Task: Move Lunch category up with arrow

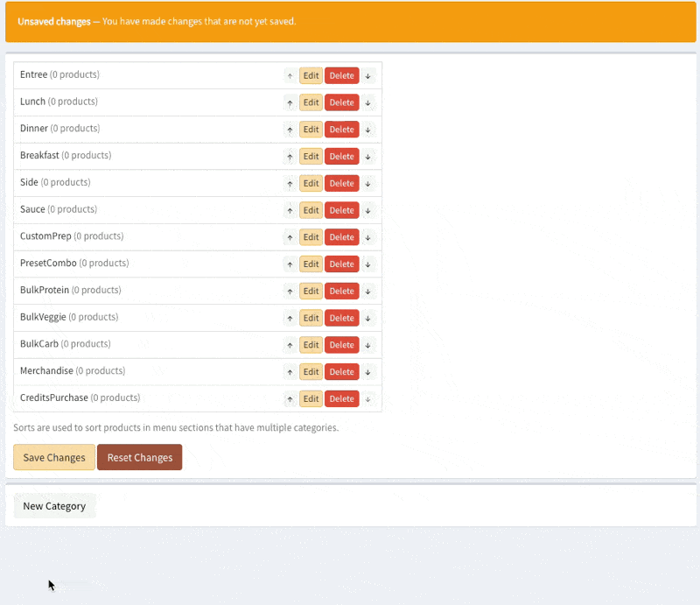Action: 290,103
